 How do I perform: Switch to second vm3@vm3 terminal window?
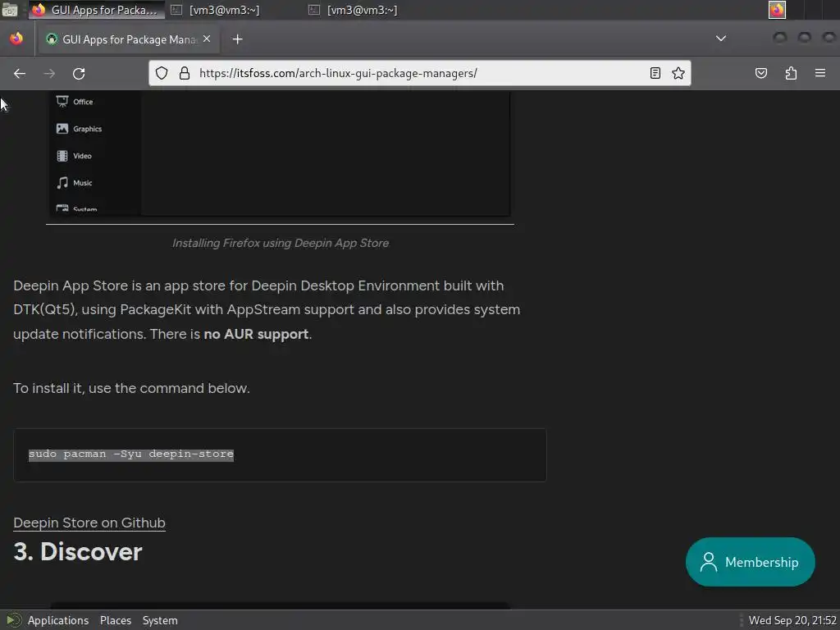(x=355, y=10)
